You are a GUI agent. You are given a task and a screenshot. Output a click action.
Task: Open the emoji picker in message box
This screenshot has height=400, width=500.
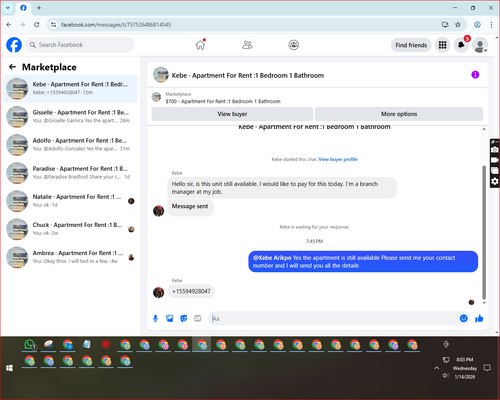coord(463,318)
